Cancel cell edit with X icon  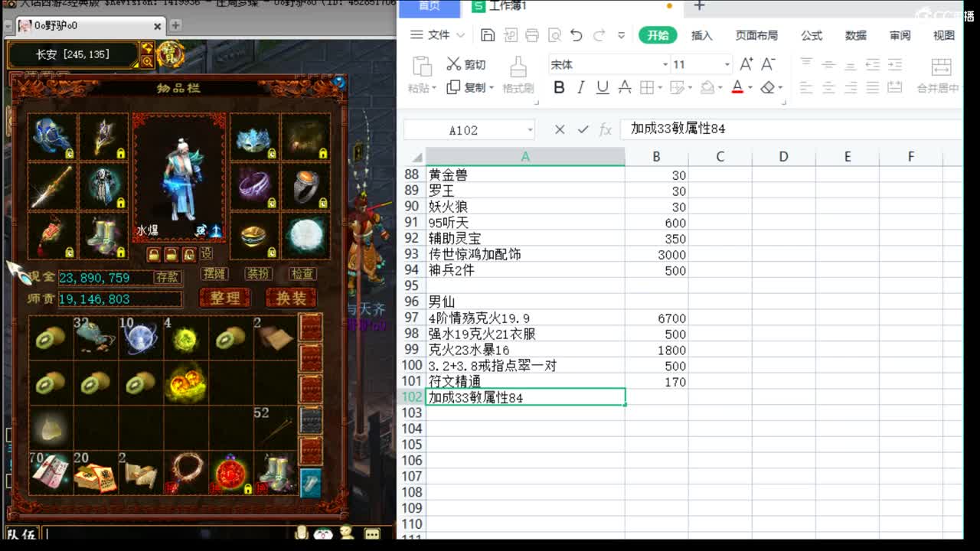(x=560, y=129)
